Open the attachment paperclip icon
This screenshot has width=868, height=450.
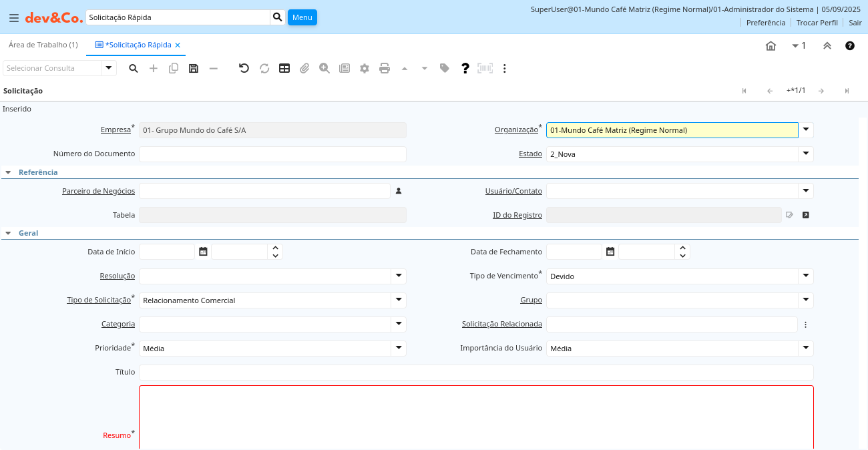point(304,68)
